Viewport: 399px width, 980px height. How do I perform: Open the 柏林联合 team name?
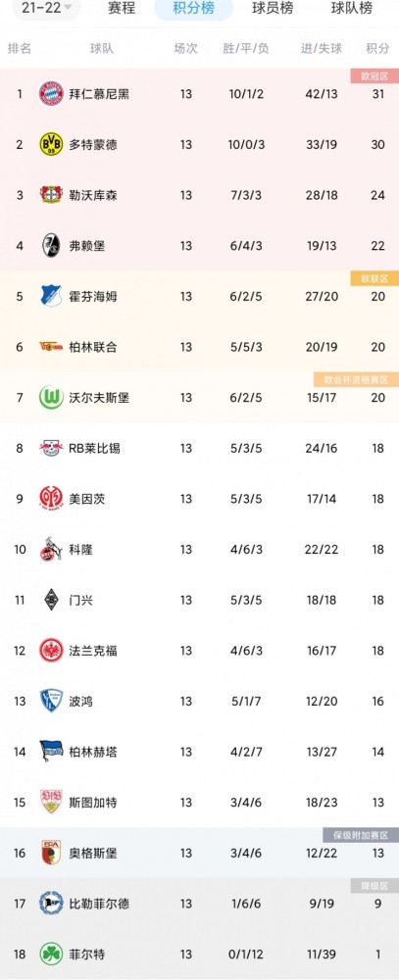(x=92, y=347)
